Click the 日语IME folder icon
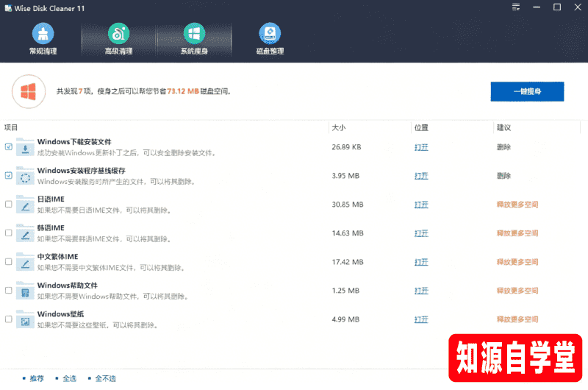The height and width of the screenshot is (390, 588). point(25,205)
